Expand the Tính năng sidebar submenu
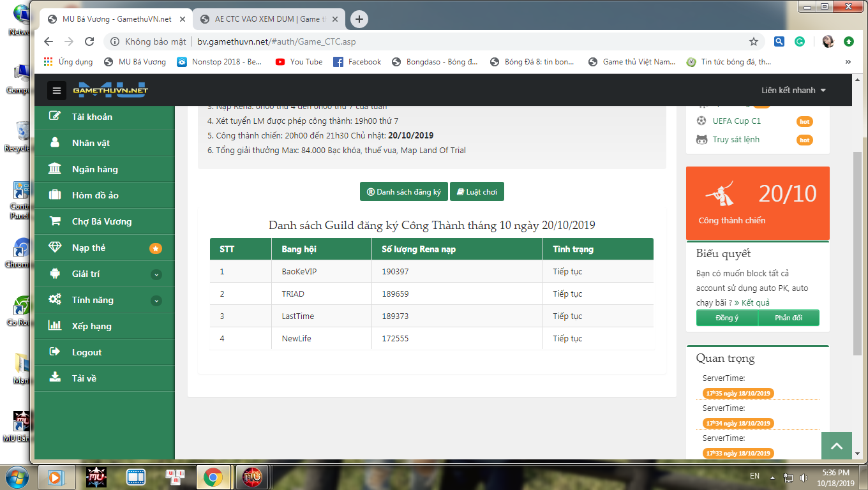868x490 pixels. [x=156, y=301]
